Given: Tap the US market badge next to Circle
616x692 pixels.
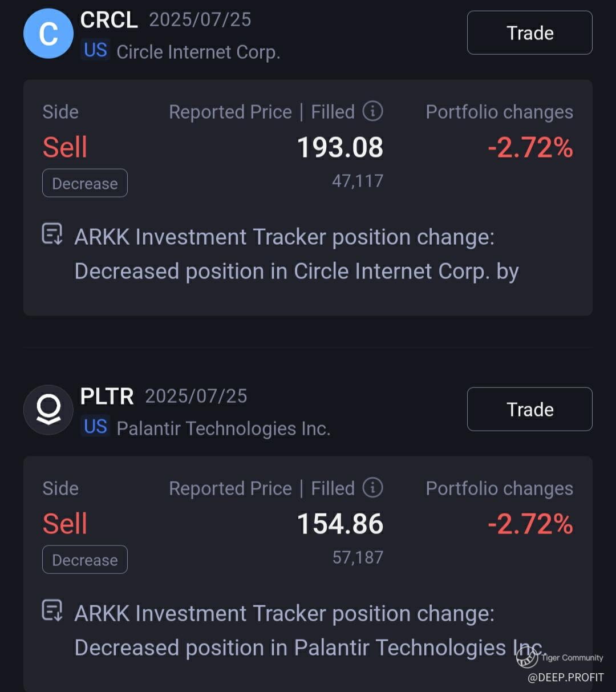Looking at the screenshot, I should 95,50.
